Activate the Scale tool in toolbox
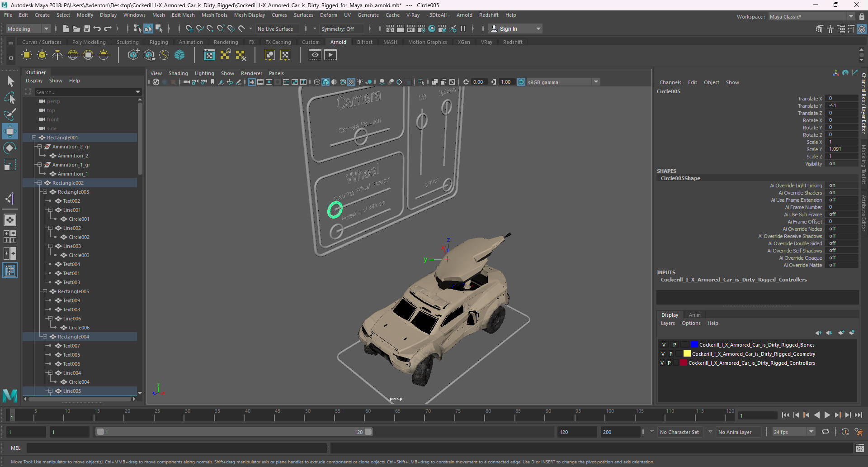 click(x=10, y=165)
